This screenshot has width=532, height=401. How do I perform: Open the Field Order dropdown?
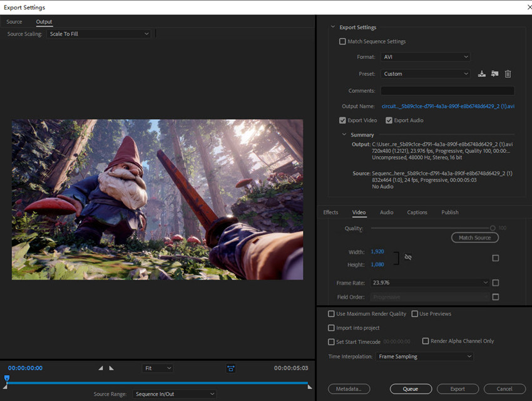tap(430, 297)
